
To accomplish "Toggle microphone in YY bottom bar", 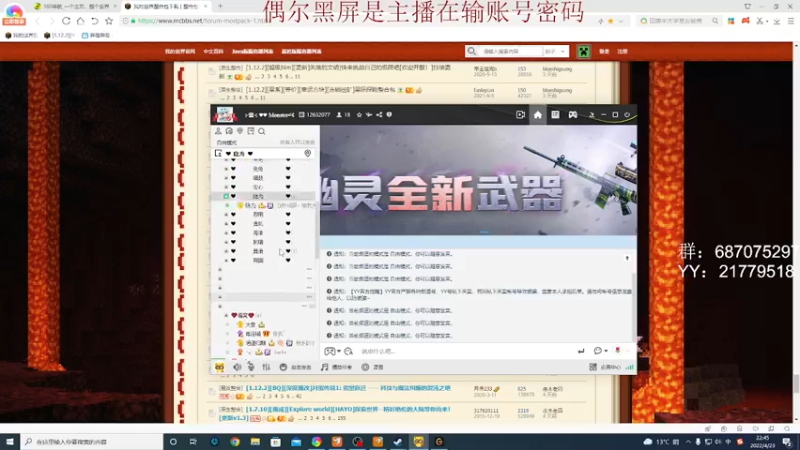I will click(251, 367).
